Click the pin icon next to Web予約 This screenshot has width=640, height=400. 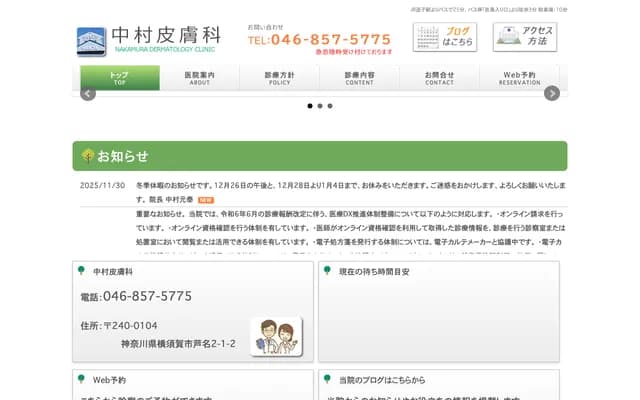80,380
